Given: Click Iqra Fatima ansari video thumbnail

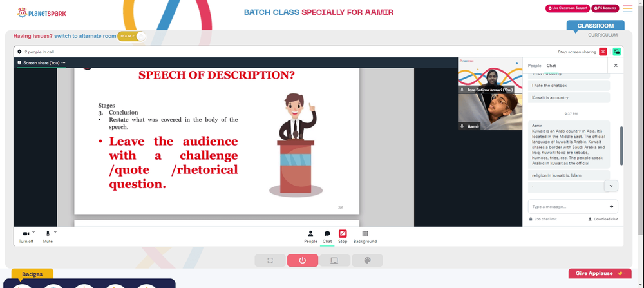Looking at the screenshot, I should tap(490, 75).
